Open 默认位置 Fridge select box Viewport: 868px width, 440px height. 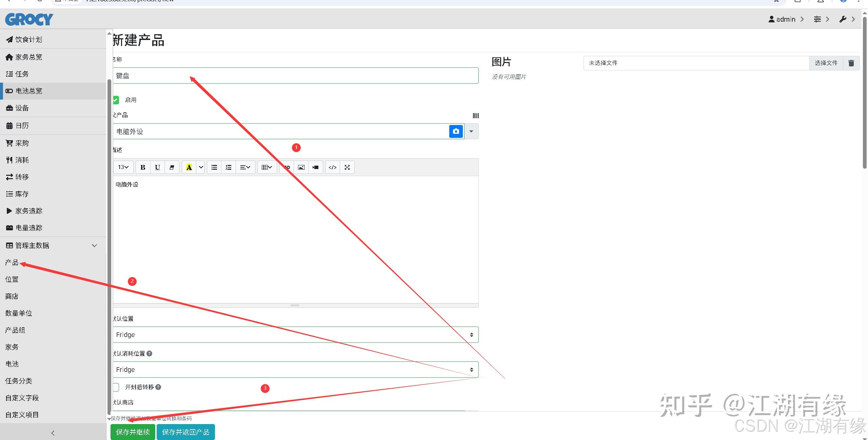coord(295,335)
